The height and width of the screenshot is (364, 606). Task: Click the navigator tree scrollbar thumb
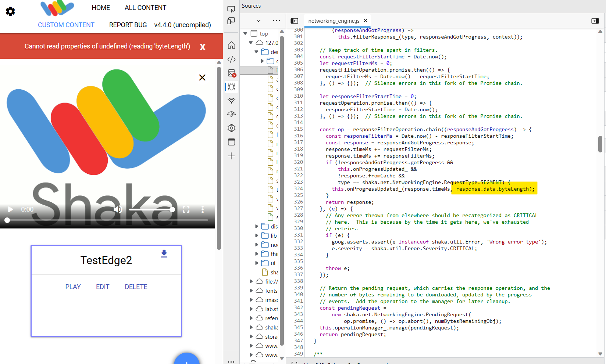(x=282, y=191)
